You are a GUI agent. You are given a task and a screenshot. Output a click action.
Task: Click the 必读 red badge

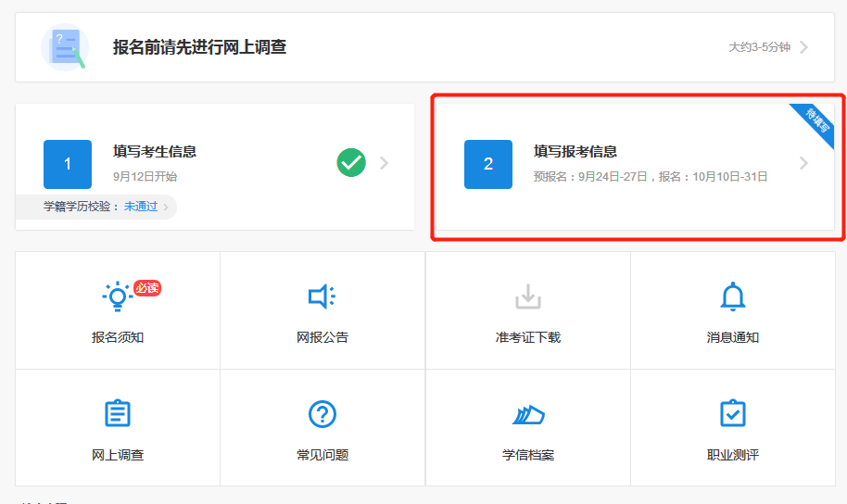click(147, 288)
